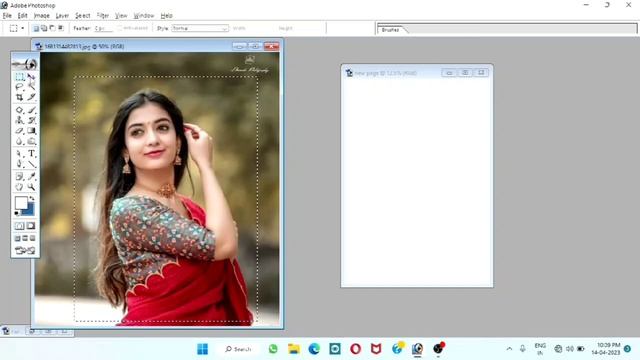Select the Clone Stamp tool

click(19, 120)
